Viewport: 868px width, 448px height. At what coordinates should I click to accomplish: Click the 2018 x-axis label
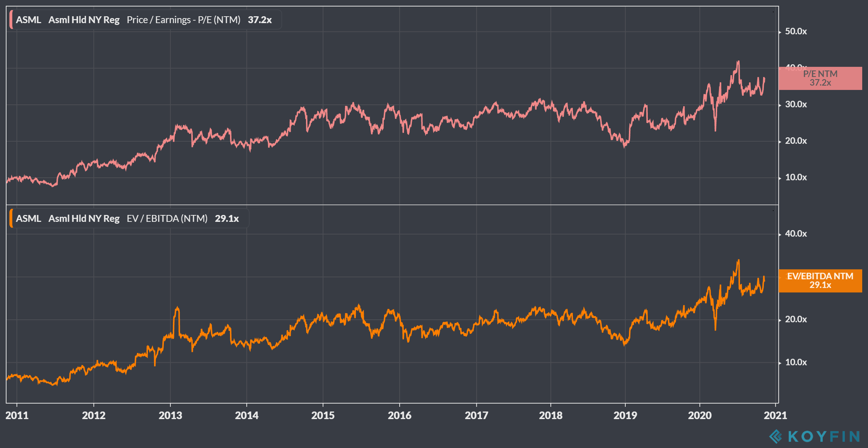coord(551,415)
